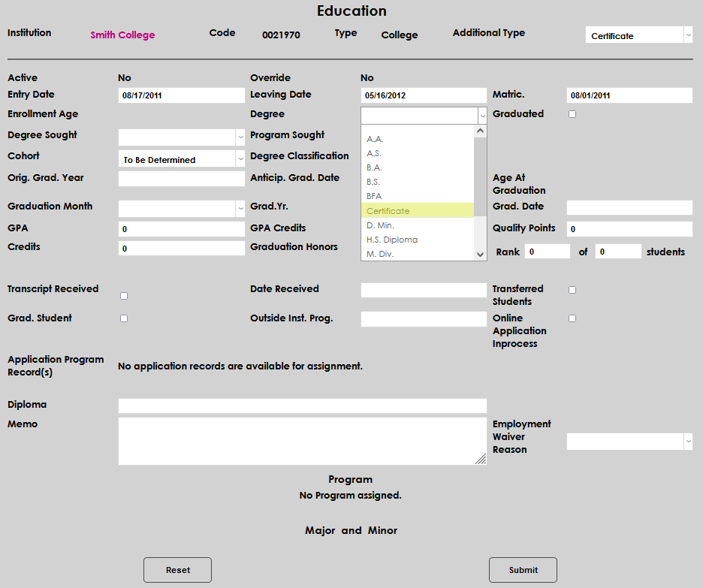Pick H.S. Diploma degree option

(x=417, y=240)
